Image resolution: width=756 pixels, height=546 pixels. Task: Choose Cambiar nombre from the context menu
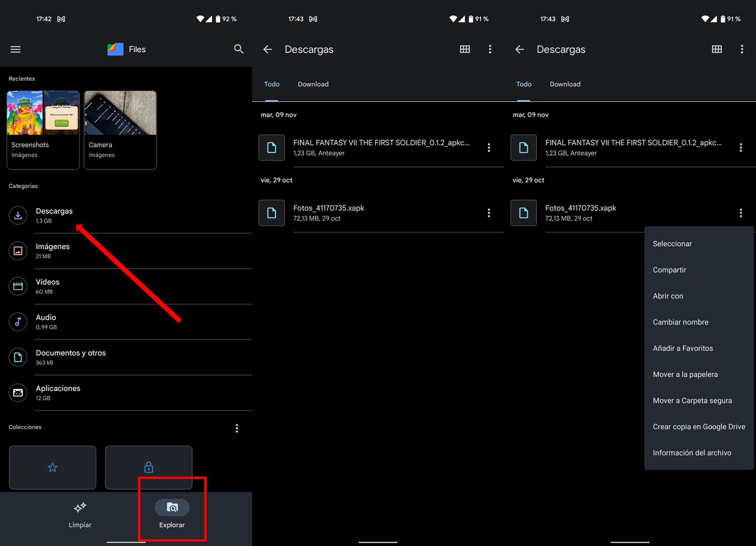pos(699,322)
